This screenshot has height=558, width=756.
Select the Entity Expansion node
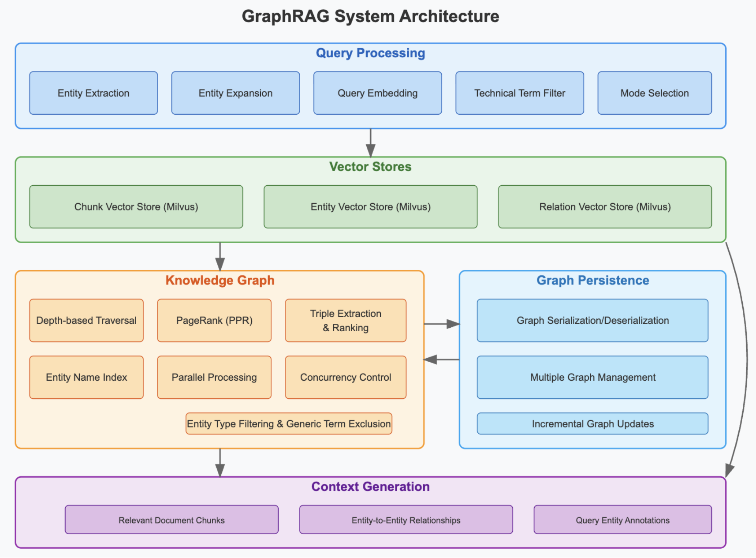tap(235, 93)
